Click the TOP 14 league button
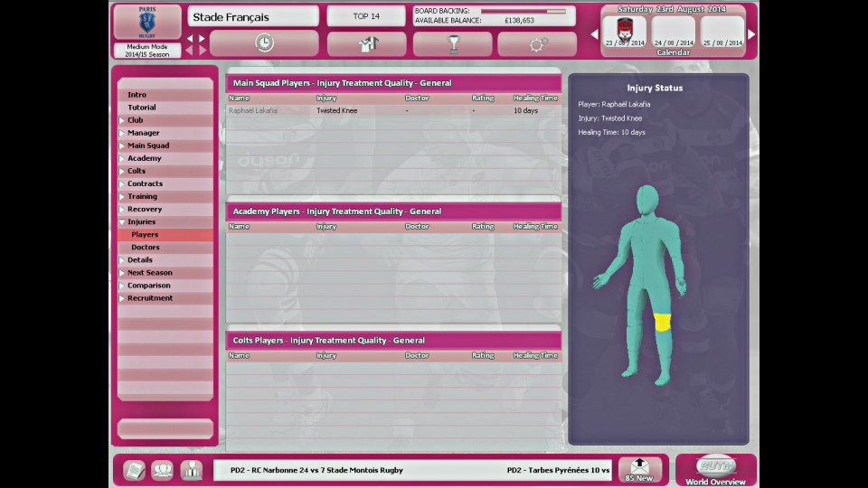Viewport: 868px width, 488px height. [x=366, y=16]
